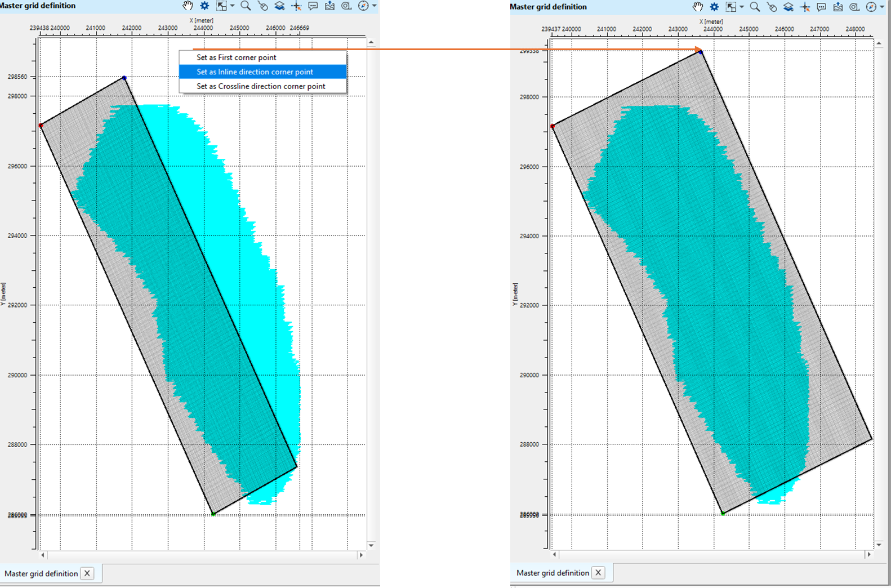Image resolution: width=891 pixels, height=588 pixels.
Task: Open the fit-to-view dropdown arrow in right window
Action: 741,7
